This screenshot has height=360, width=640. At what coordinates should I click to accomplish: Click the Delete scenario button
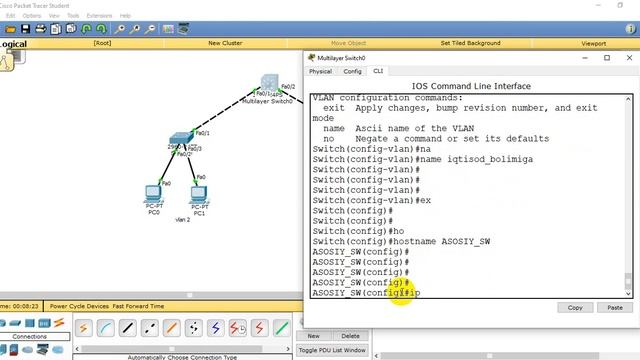coord(350,336)
